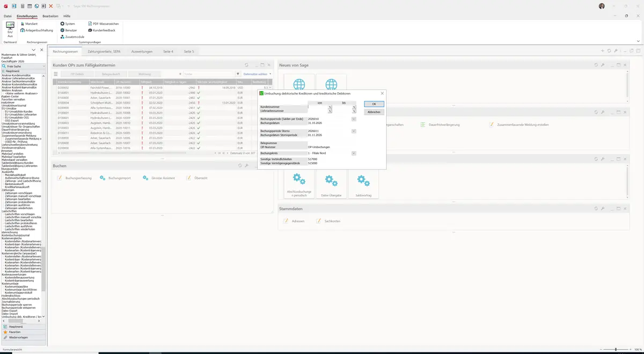Open Datensätze wählen dropdown
This screenshot has height=354, width=644.
[x=258, y=74]
